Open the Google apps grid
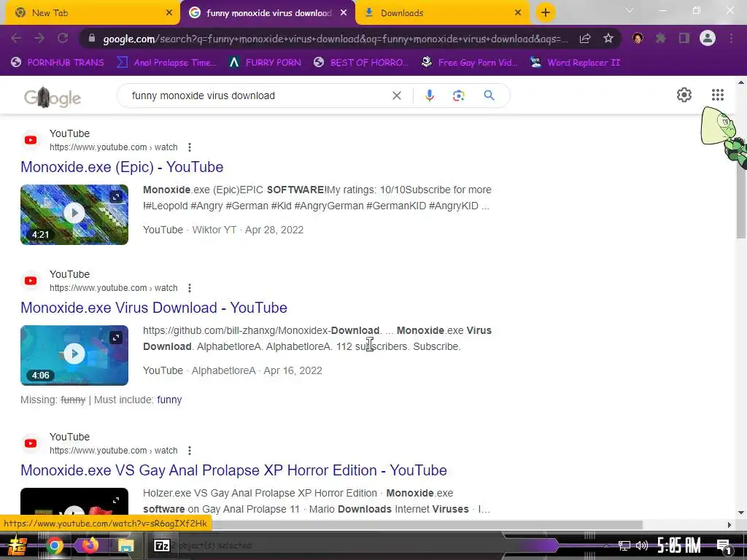The width and height of the screenshot is (747, 560). [x=718, y=95]
